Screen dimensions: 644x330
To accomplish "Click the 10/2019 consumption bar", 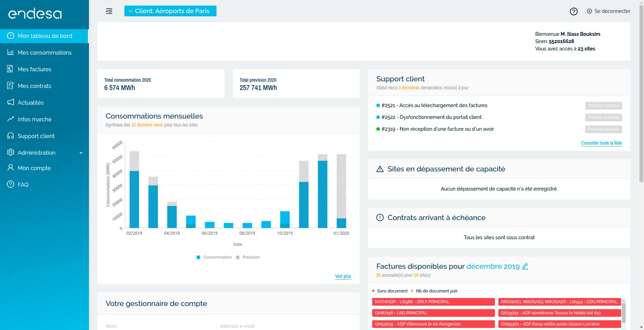I will click(x=285, y=219).
